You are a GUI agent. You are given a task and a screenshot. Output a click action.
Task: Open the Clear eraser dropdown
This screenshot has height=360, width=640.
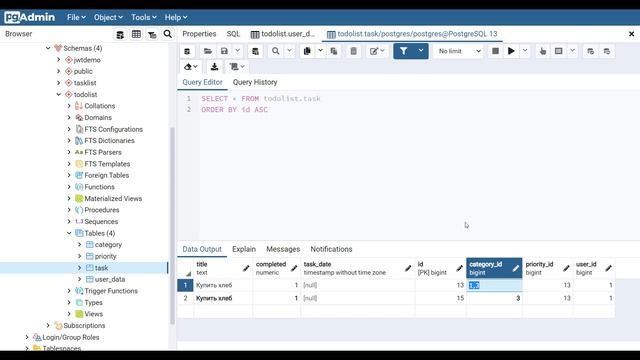pyautogui.click(x=191, y=67)
